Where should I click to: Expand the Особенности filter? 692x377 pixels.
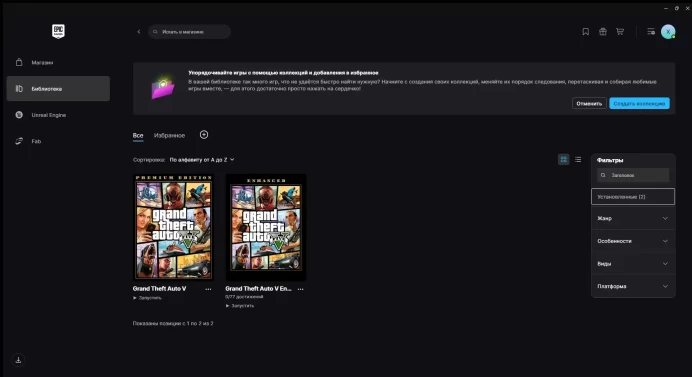[633, 241]
